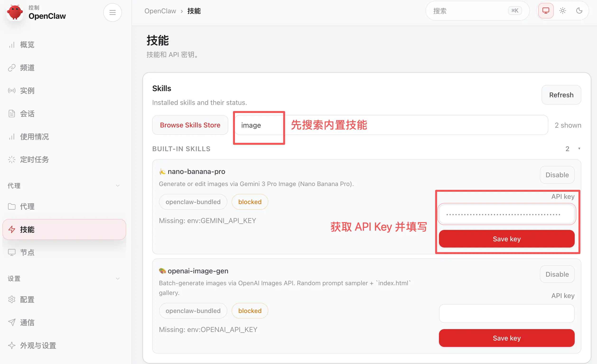Open 节点 nodes sidebar item

[27, 252]
